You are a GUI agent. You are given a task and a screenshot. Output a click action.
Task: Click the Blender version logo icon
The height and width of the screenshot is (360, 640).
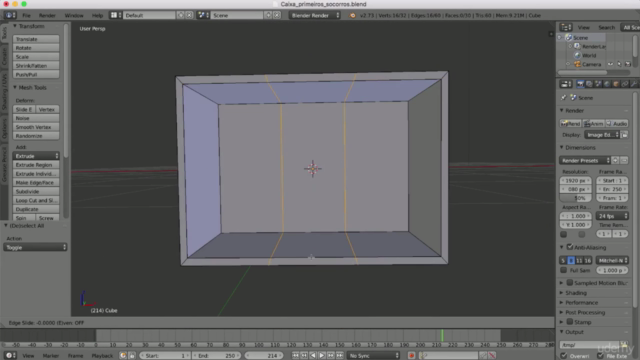tap(352, 16)
